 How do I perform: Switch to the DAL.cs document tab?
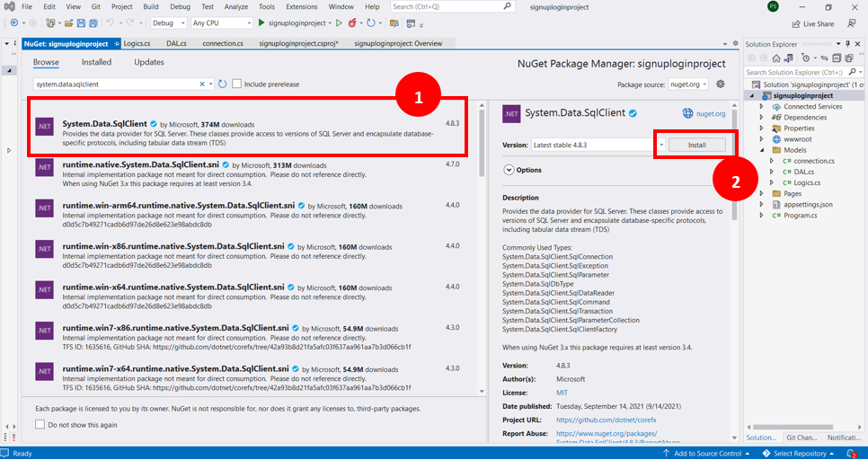[x=177, y=44]
